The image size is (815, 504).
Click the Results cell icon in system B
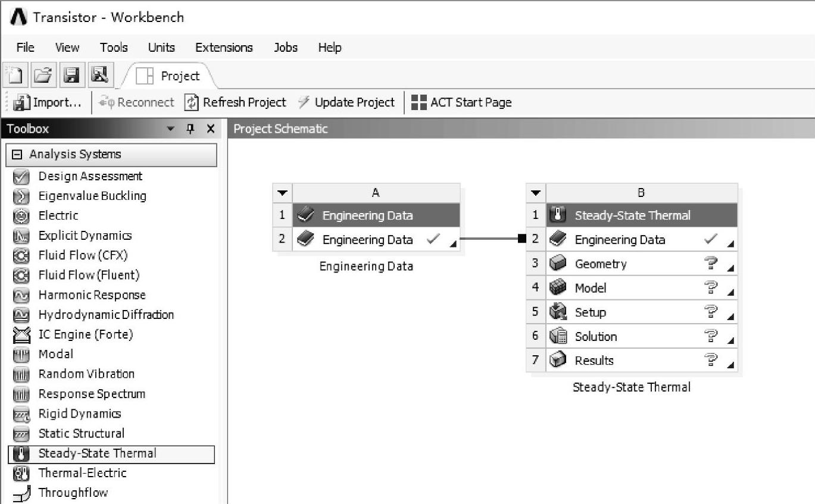pyautogui.click(x=558, y=360)
